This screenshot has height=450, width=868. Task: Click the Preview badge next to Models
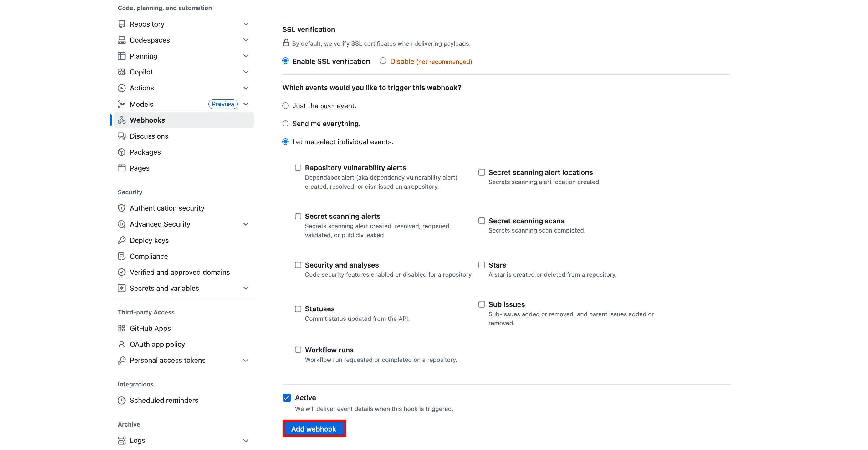223,104
